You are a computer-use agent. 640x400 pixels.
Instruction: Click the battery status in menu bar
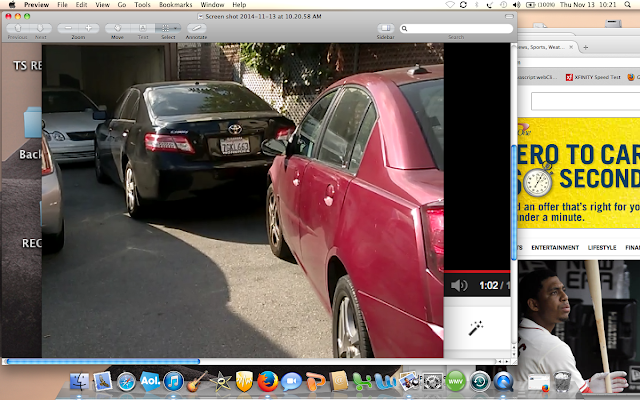pyautogui.click(x=540, y=4)
